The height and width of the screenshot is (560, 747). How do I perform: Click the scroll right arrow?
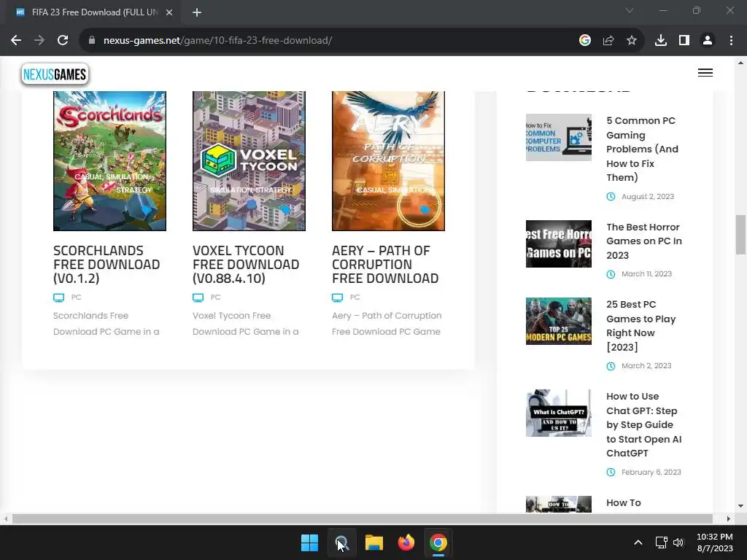coord(729,518)
